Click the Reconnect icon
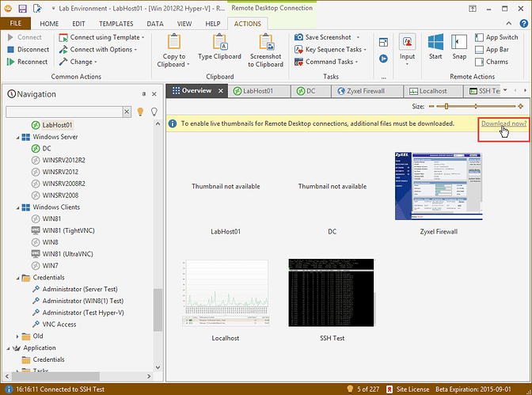This screenshot has width=532, height=395. coord(10,62)
